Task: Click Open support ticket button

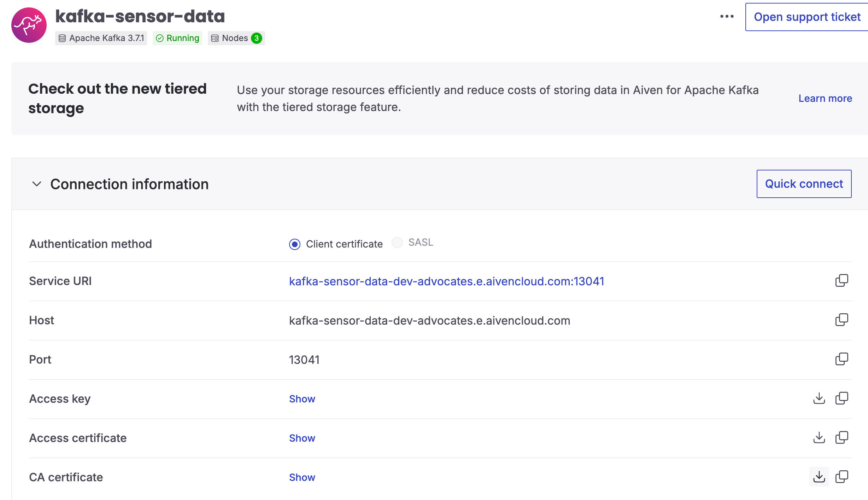Action: 807,17
